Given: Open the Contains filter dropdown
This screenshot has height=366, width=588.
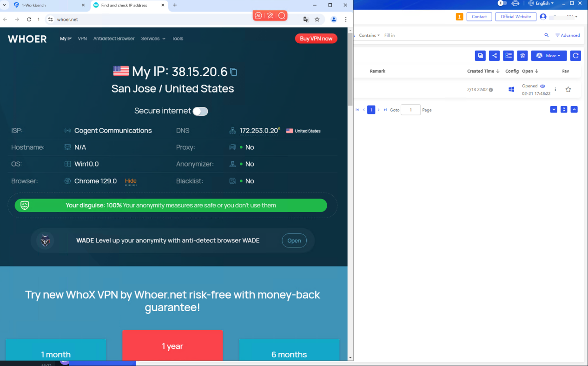Looking at the screenshot, I should pos(369,35).
